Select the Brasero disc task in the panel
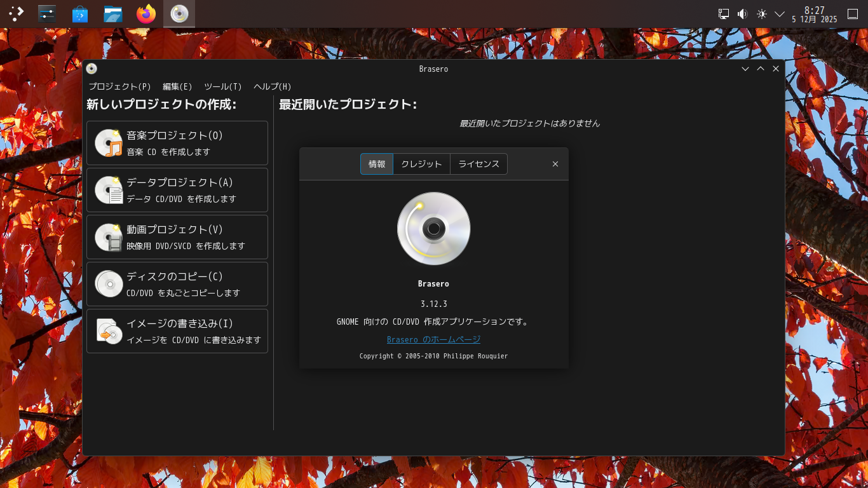This screenshot has height=488, width=868. pos(179,13)
